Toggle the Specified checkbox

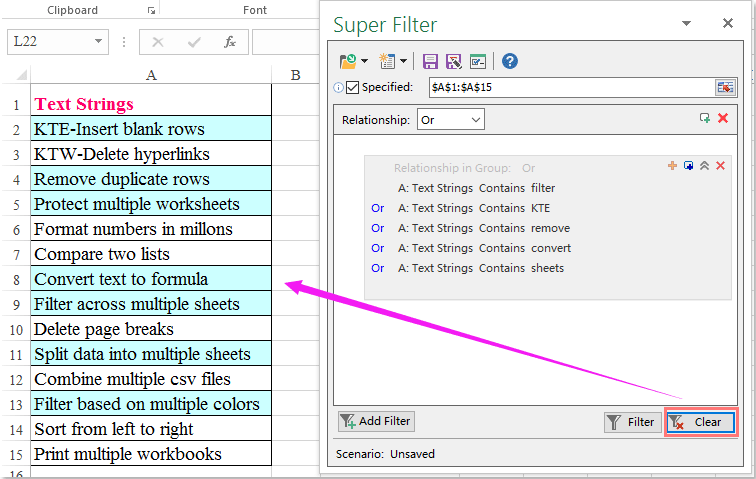click(x=352, y=88)
